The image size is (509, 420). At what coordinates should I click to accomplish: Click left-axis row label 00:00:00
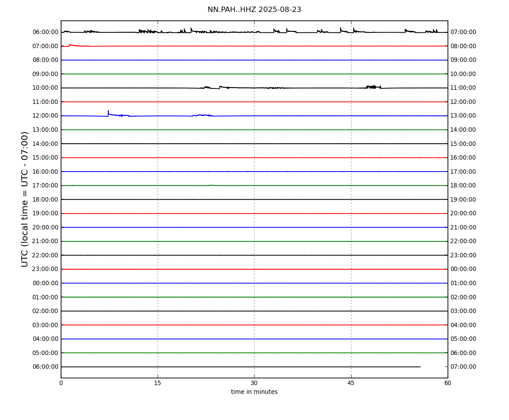pyautogui.click(x=46, y=283)
